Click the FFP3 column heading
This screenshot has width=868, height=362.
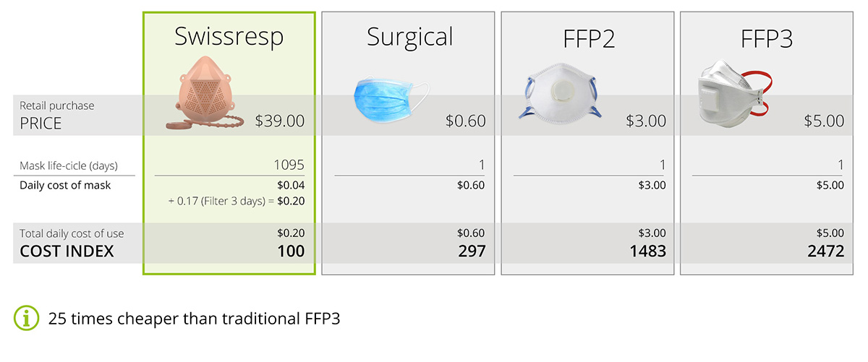coord(767,38)
